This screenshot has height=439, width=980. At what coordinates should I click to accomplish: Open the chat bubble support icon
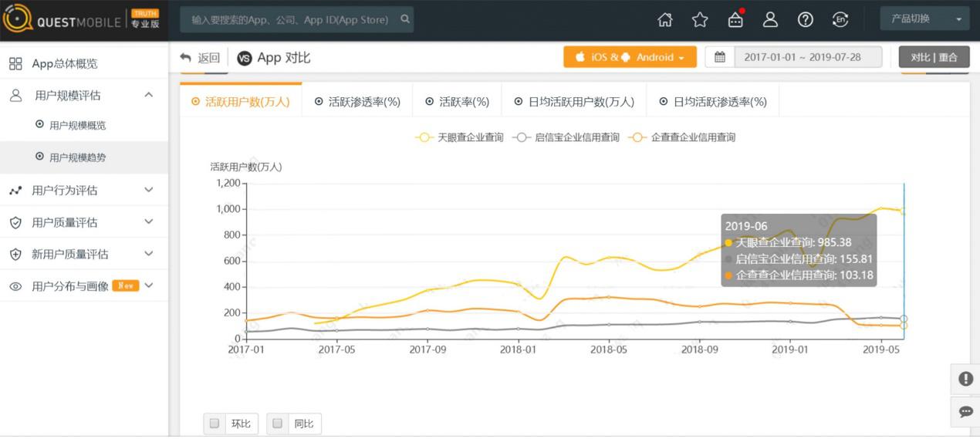[x=965, y=411]
